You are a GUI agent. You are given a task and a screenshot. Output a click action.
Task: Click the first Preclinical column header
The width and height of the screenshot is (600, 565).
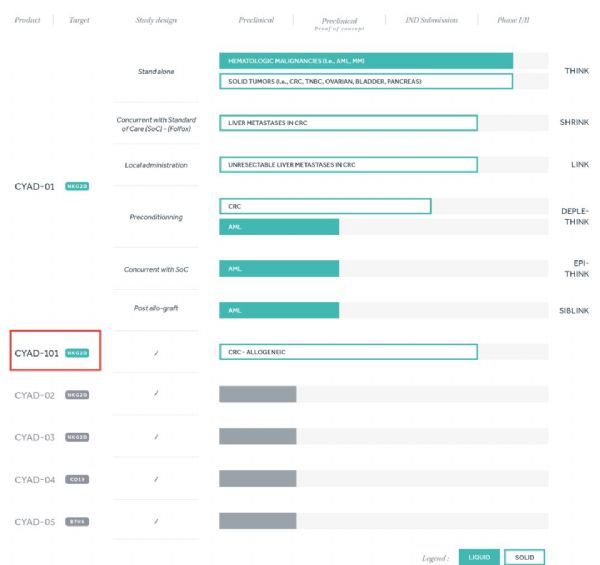click(x=256, y=20)
